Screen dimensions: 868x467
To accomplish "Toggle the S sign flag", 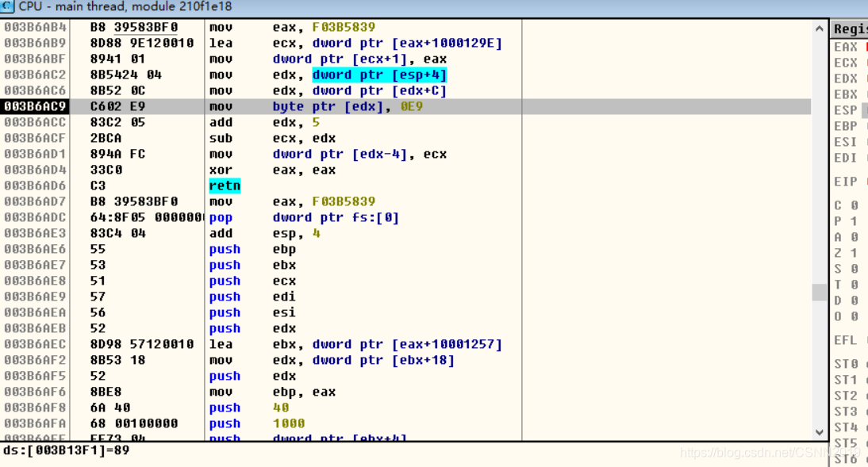I will coord(847,269).
